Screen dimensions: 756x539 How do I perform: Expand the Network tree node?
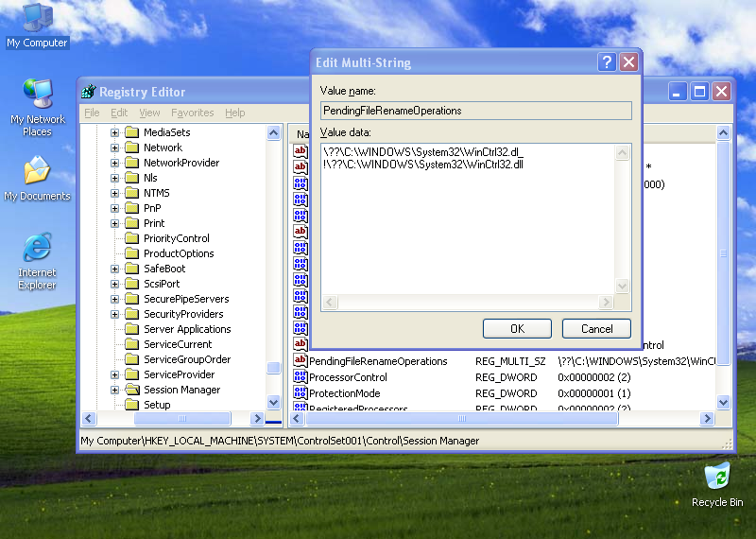pyautogui.click(x=114, y=148)
